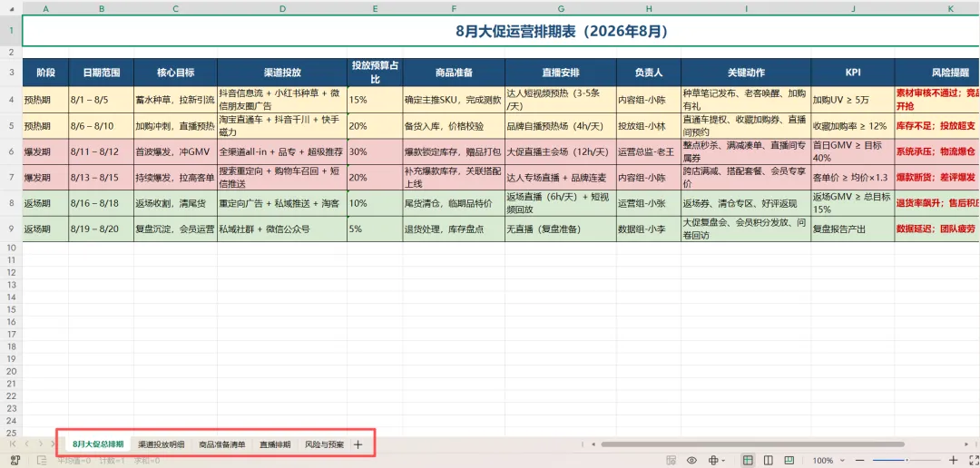The image size is (980, 468).
Task: Select cell 私域社群 + 微信公众号
Action: coord(282,229)
